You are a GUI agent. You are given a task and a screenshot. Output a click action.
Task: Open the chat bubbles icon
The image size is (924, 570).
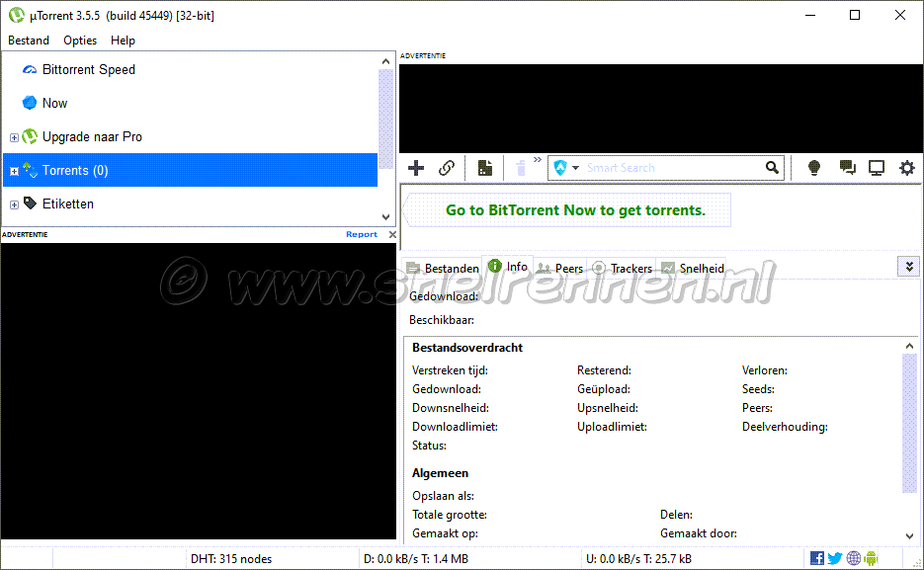(x=847, y=168)
